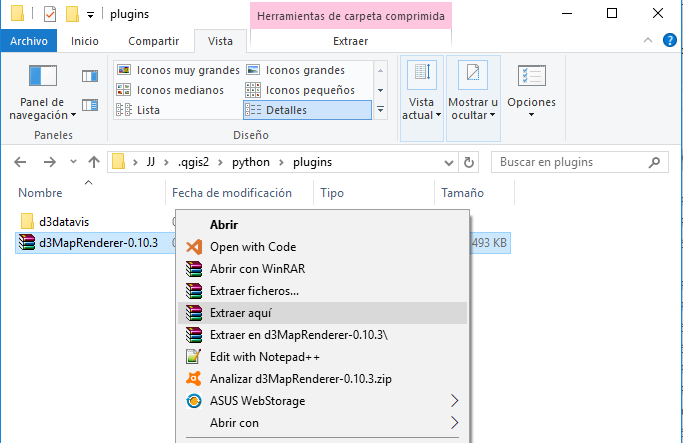Viewport: 683px width, 443px height.
Task: Choose Extraer aquí
Action: (322, 313)
